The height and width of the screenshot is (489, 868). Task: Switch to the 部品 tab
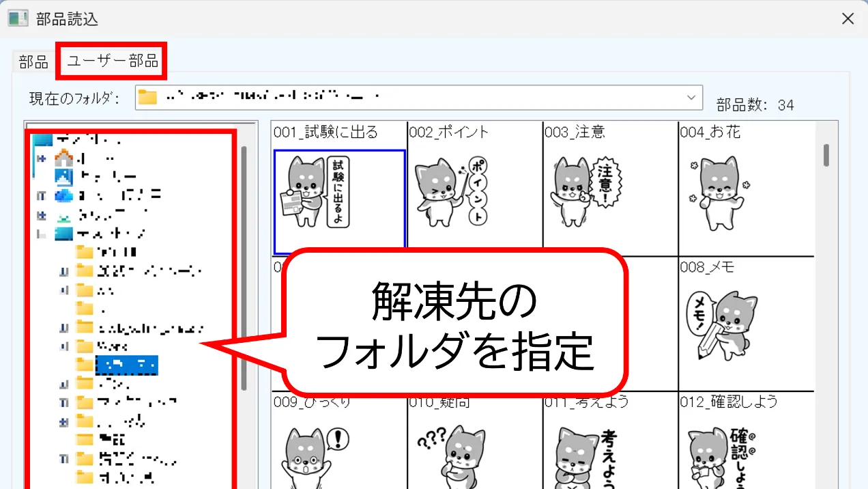pos(33,61)
